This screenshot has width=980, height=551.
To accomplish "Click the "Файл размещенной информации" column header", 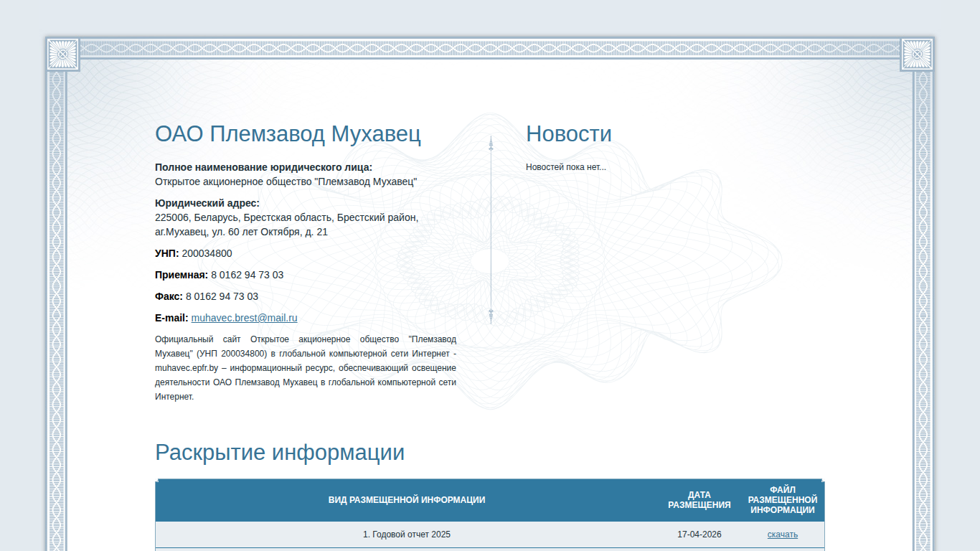I will click(x=783, y=500).
